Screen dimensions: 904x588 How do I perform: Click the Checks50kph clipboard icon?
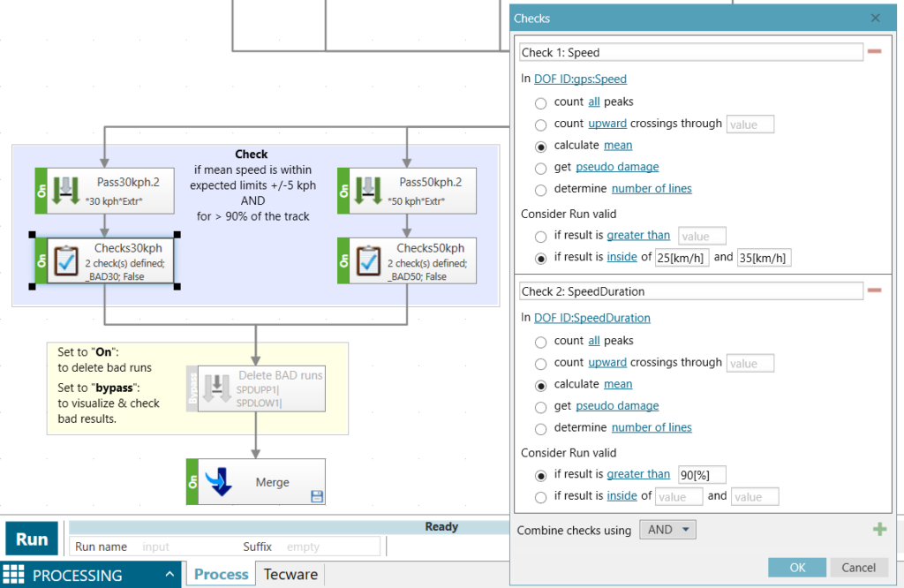[x=369, y=260]
